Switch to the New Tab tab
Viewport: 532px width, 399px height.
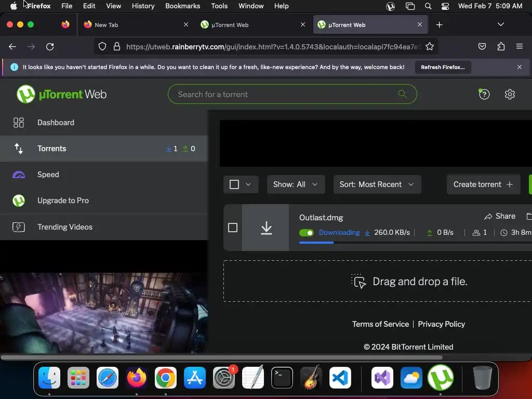click(136, 25)
